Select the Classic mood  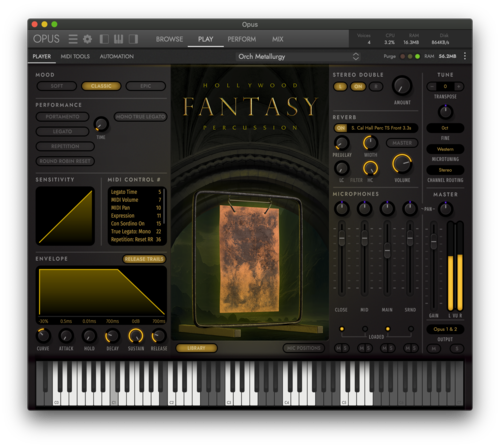[x=101, y=86]
